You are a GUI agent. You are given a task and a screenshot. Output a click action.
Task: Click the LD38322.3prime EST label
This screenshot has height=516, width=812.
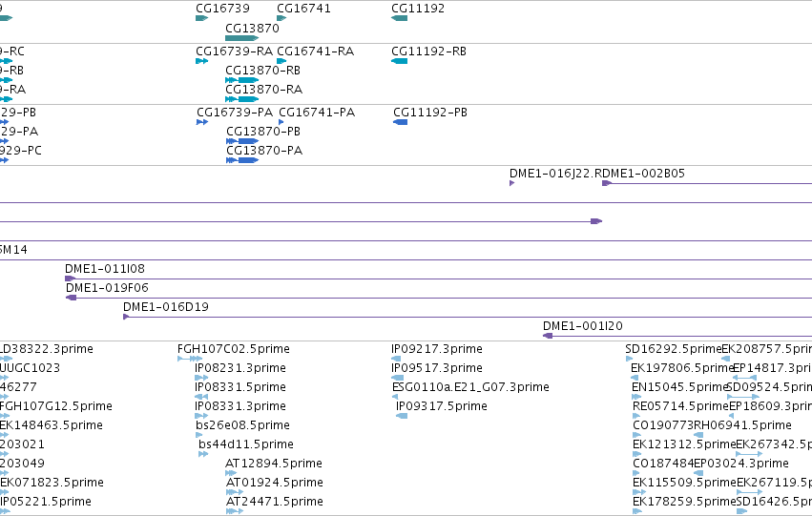[x=46, y=349]
